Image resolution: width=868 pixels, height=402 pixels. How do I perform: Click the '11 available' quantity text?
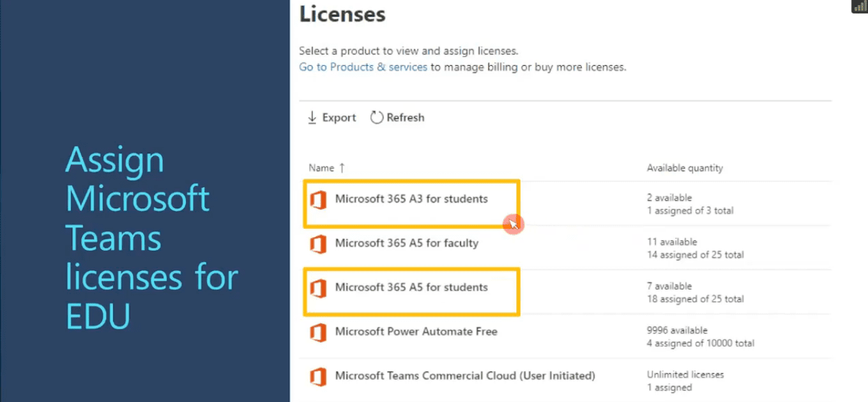point(672,242)
